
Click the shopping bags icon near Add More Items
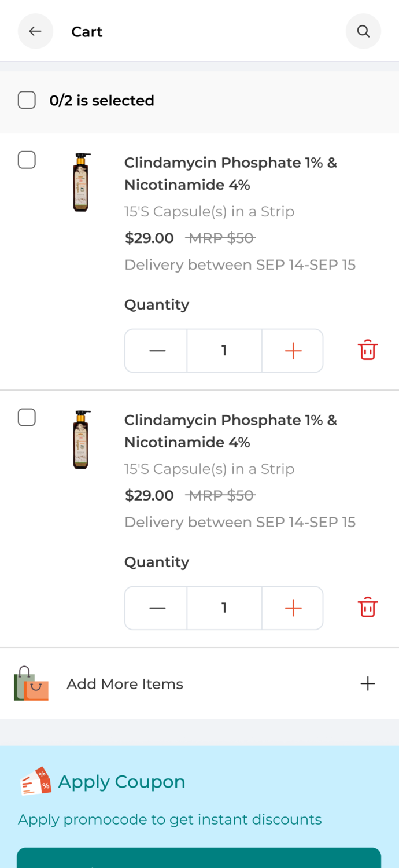pyautogui.click(x=31, y=684)
